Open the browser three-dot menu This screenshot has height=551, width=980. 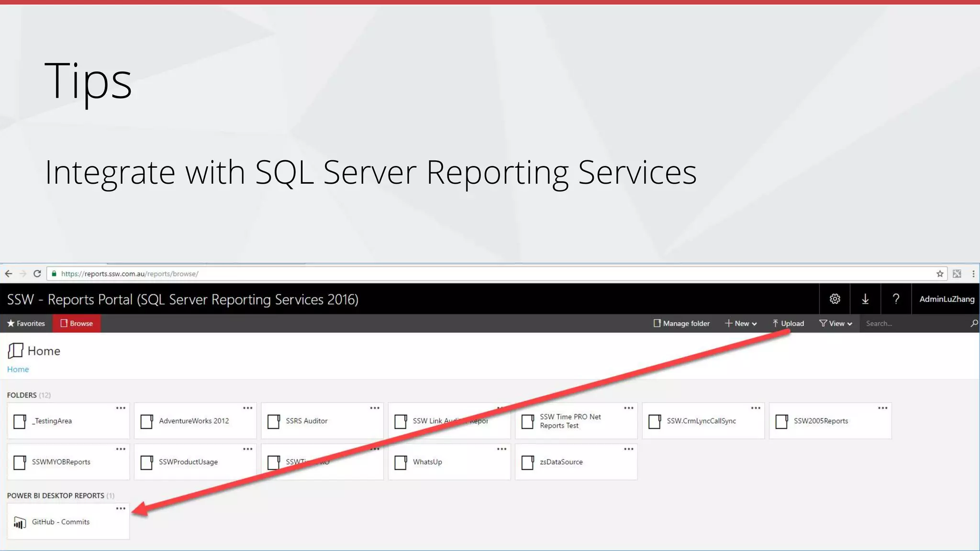click(x=973, y=274)
